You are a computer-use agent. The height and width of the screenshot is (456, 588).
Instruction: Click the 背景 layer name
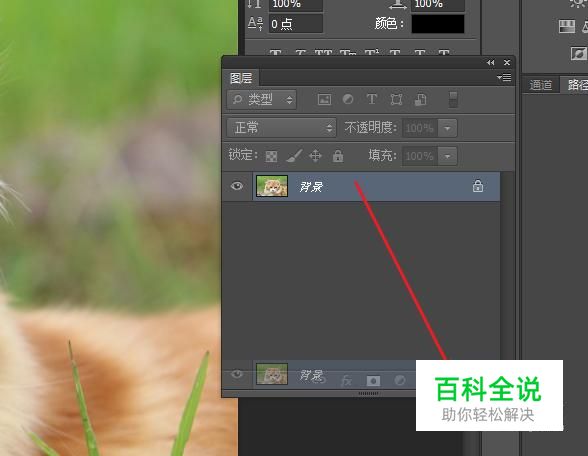click(311, 186)
